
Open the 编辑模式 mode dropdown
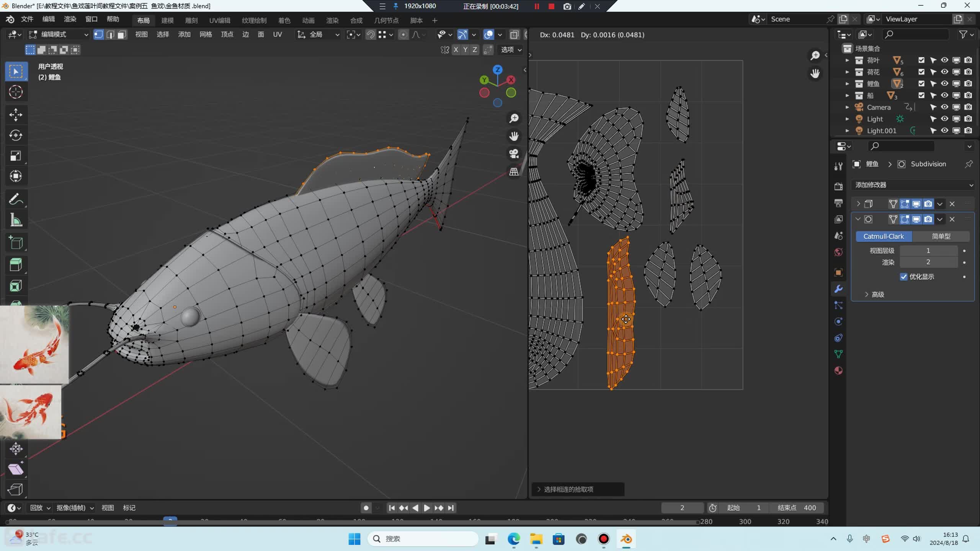[59, 35]
